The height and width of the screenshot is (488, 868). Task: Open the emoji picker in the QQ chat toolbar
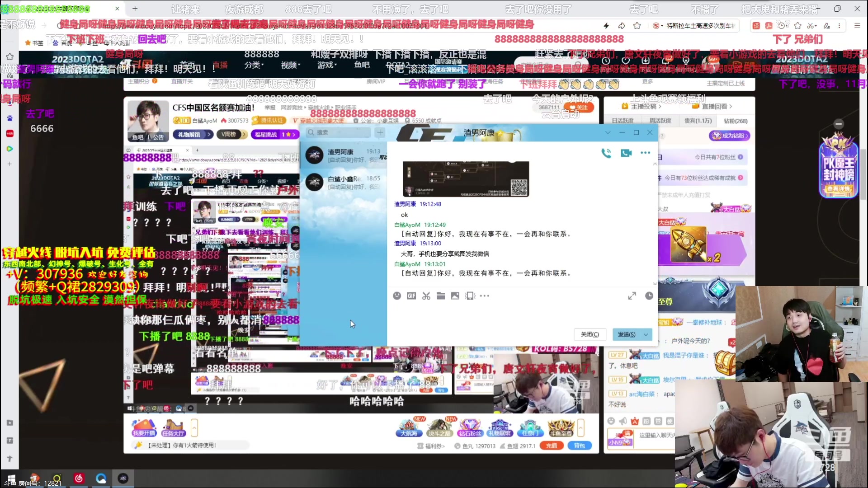(397, 296)
